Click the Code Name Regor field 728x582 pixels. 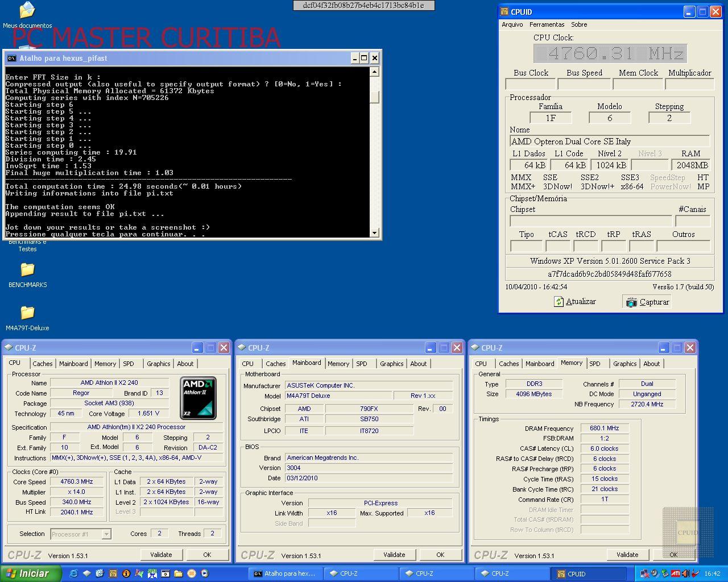[x=81, y=393]
